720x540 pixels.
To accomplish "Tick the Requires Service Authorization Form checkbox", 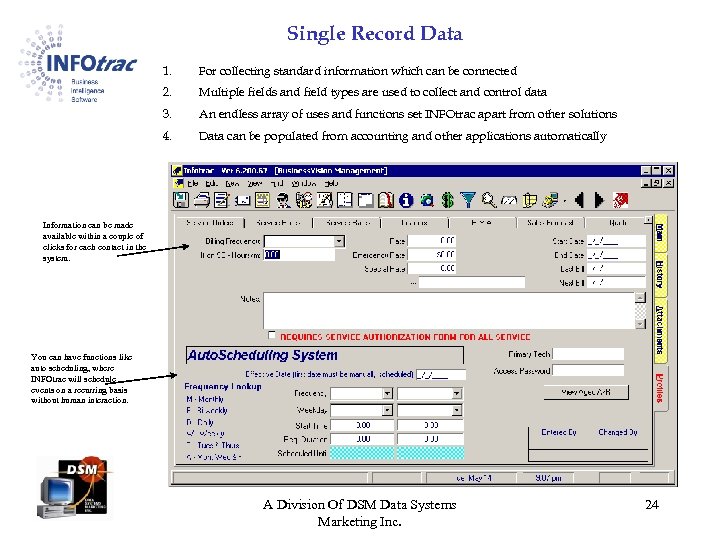I will pos(272,335).
